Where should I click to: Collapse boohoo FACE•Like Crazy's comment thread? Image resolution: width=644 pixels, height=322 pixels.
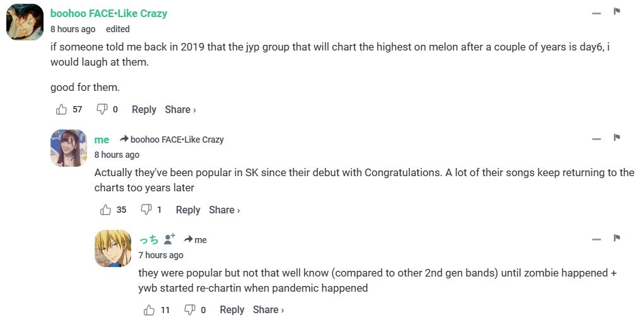click(x=596, y=13)
